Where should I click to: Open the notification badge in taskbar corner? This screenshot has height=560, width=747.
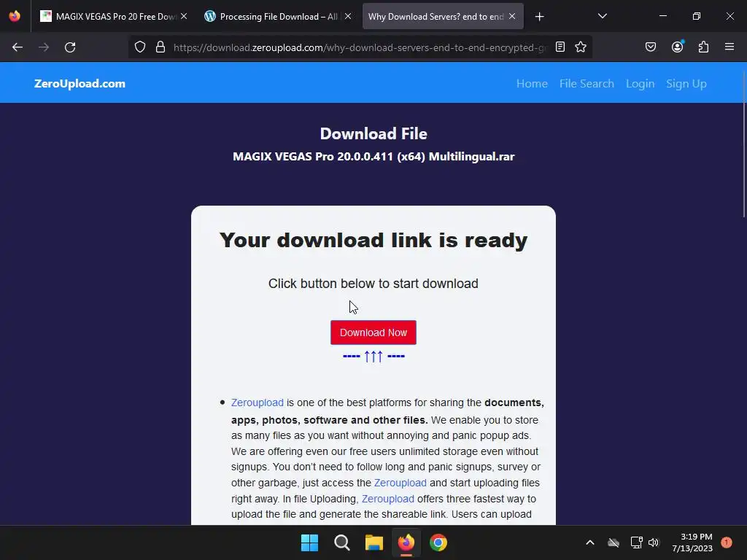click(727, 542)
